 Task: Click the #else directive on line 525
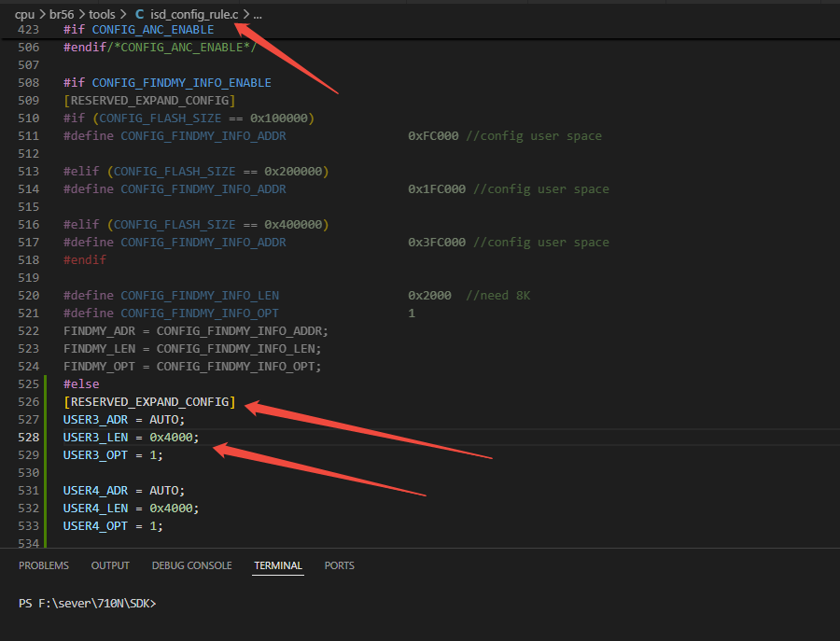81,383
